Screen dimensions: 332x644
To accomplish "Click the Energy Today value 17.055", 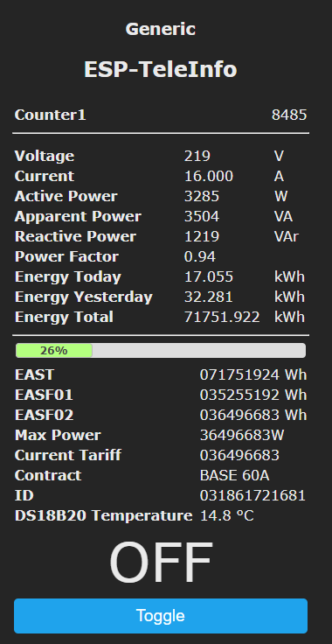I will [x=209, y=276].
